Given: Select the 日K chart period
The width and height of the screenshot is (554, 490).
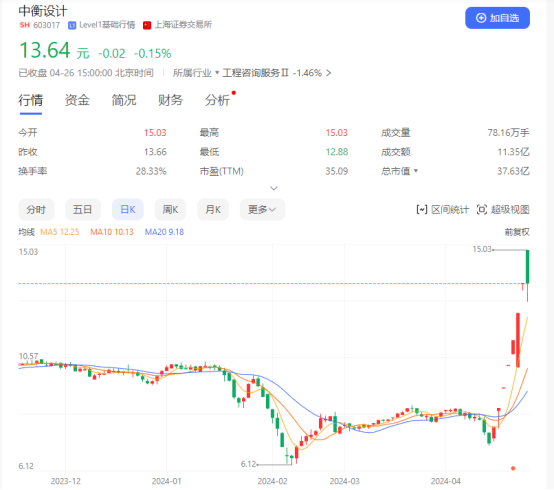Looking at the screenshot, I should [128, 209].
